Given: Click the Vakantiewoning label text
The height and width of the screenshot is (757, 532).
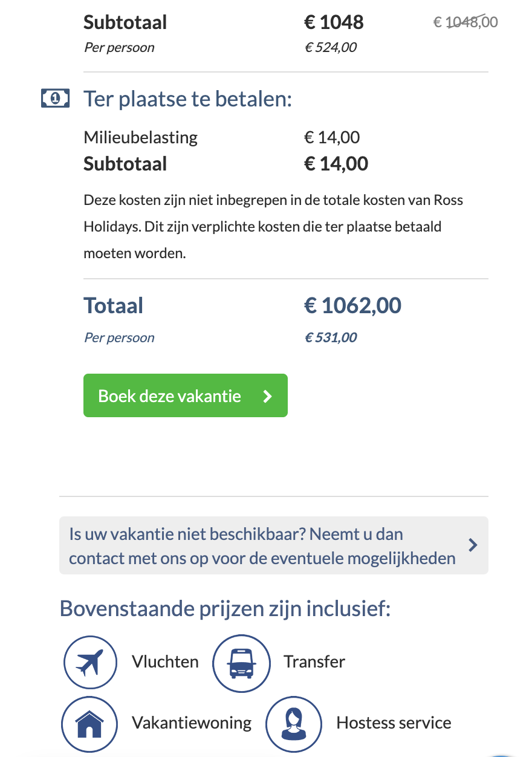Looking at the screenshot, I should pos(192,723).
